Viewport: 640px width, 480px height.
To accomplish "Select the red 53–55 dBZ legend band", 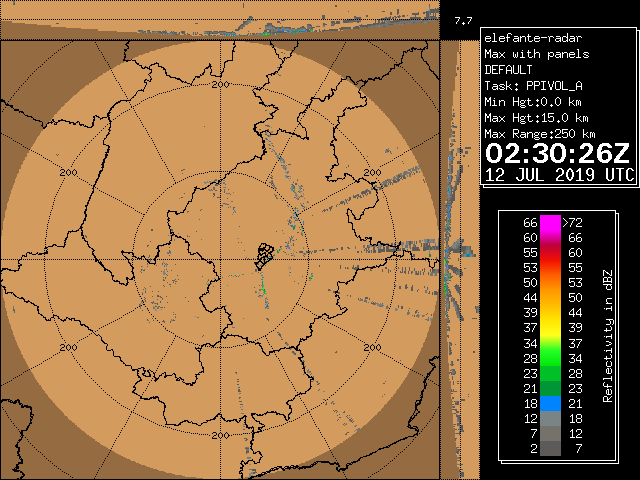I will [x=550, y=267].
